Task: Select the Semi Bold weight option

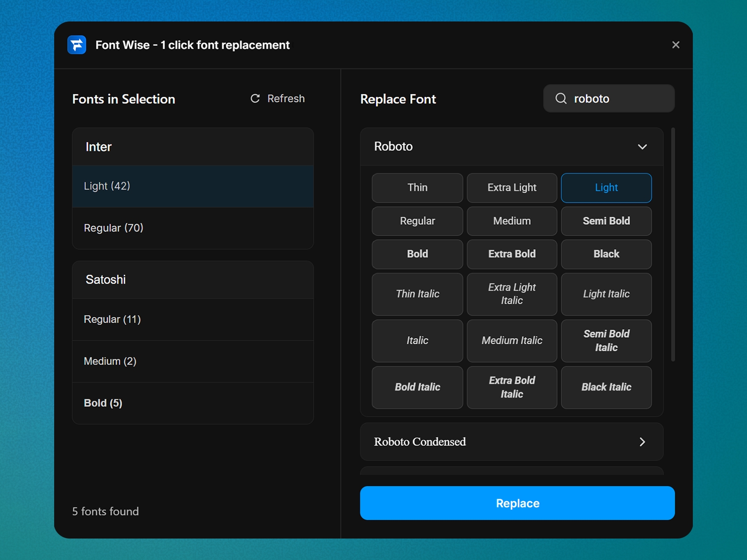Action: (x=606, y=221)
